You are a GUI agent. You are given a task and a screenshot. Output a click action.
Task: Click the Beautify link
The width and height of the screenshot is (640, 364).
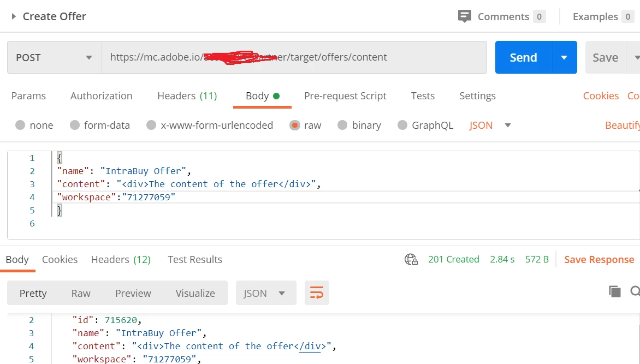623,126
